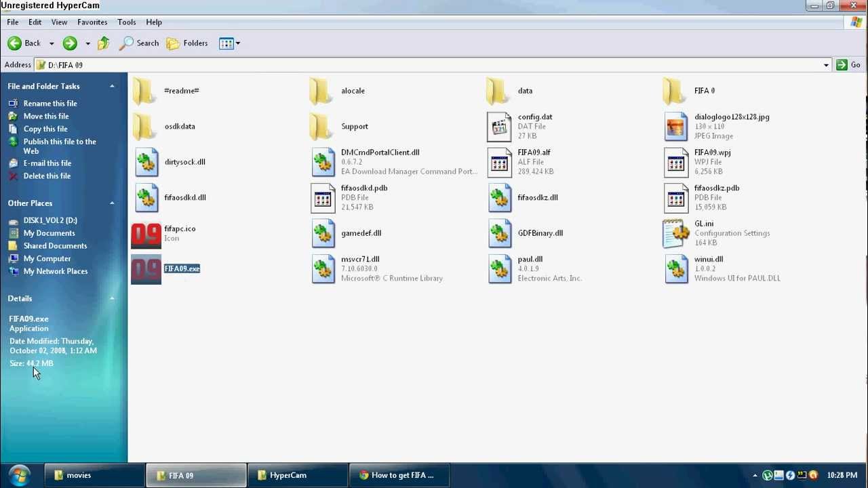This screenshot has width=868, height=488.
Task: Select the winui.dll file icon
Action: (676, 269)
